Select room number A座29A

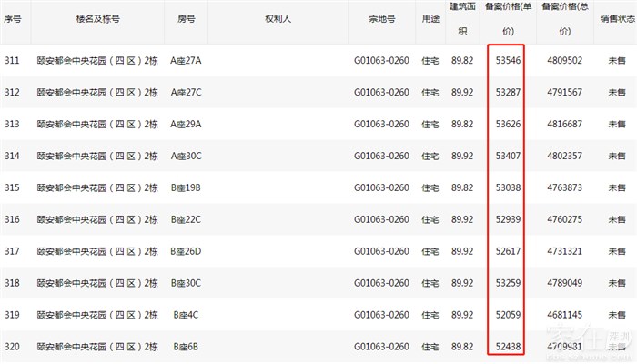186,124
